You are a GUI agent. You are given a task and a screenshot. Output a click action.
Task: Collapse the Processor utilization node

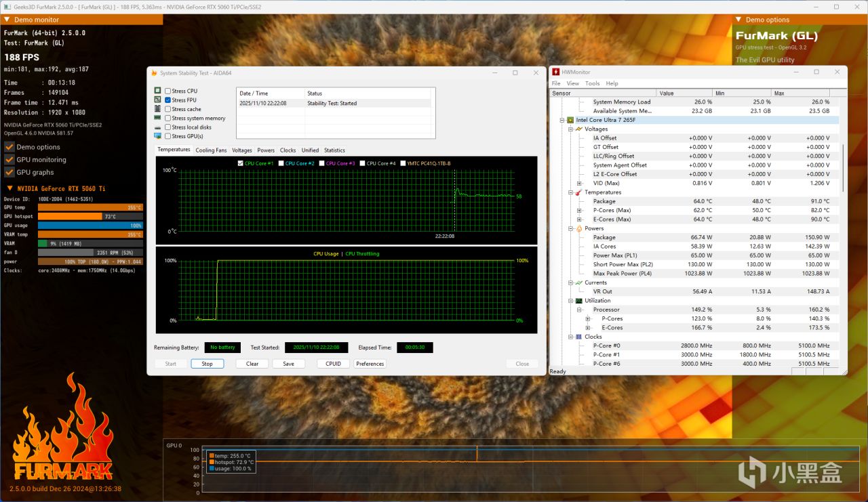579,310
